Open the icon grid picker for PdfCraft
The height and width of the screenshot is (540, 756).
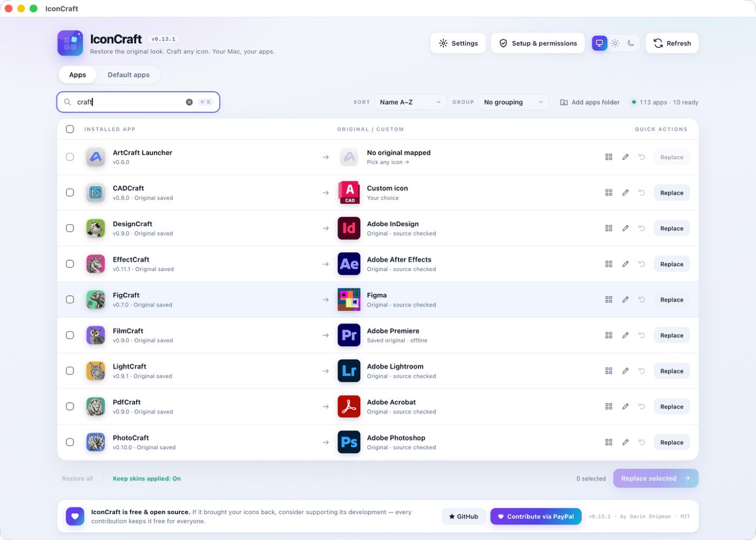609,407
